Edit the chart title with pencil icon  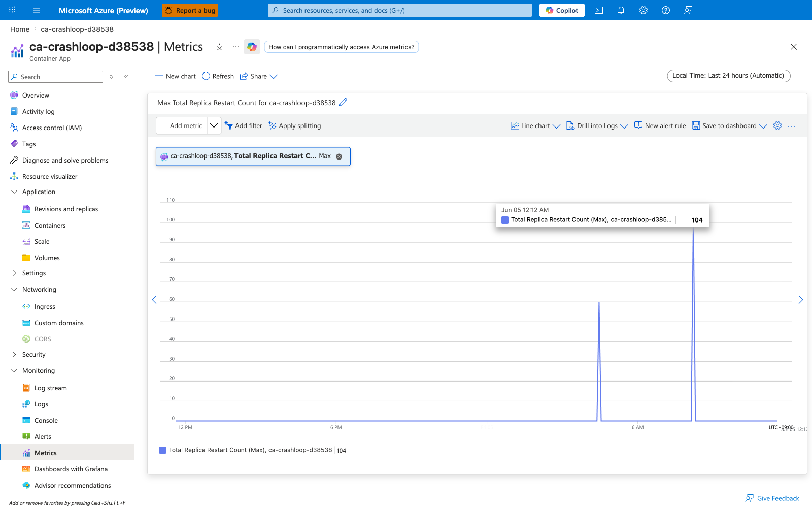click(x=343, y=102)
